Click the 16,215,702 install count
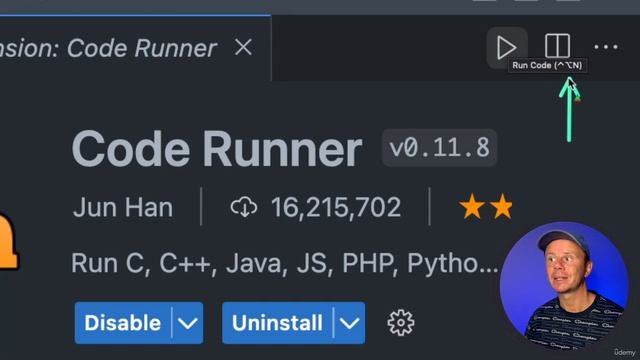The image size is (640, 360). 336,207
